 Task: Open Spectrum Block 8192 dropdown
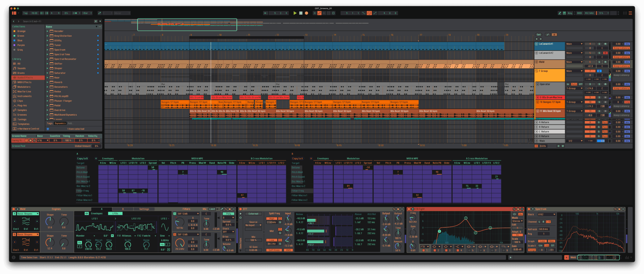point(546,214)
